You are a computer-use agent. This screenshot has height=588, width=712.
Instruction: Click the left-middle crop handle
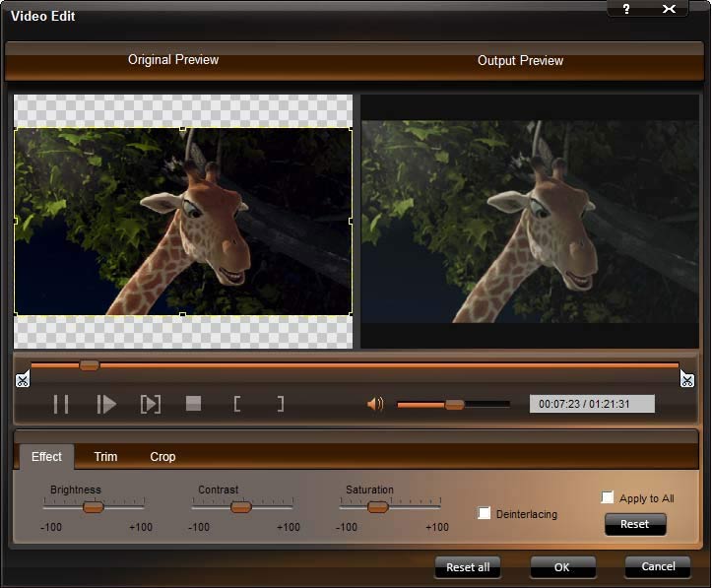tap(16, 222)
